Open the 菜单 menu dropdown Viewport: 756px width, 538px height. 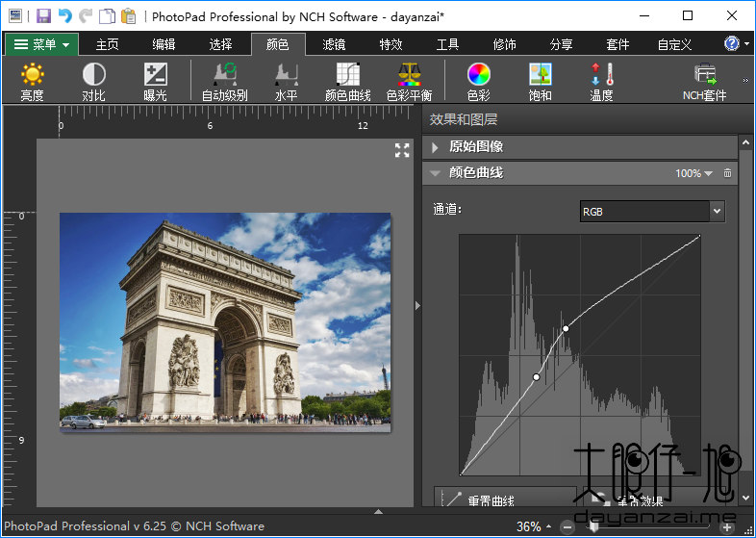(x=41, y=45)
